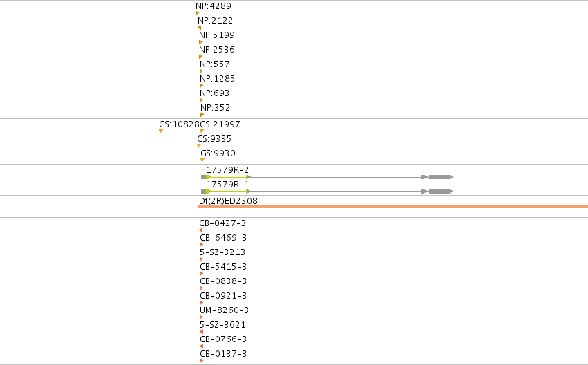588x365 pixels.
Task: Select the down-triangle marker under GS:21997
Action: click(202, 131)
